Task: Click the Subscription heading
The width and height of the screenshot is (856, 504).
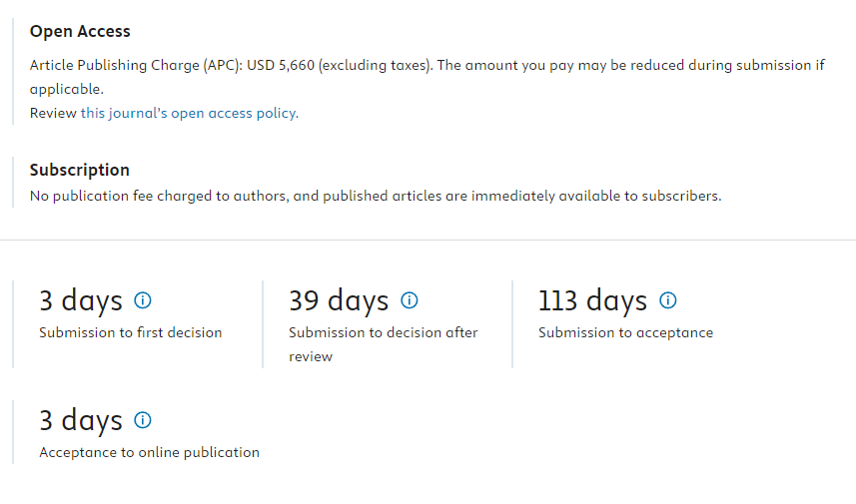Action: pyautogui.click(x=80, y=171)
